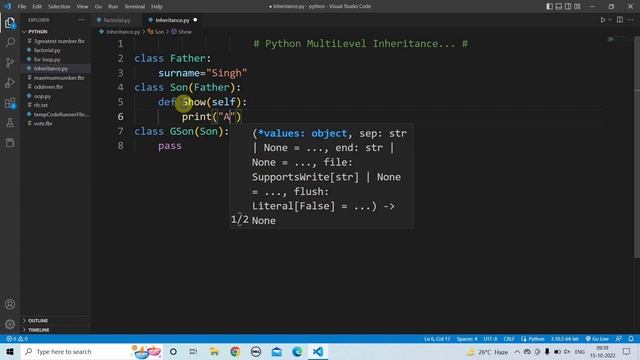
Task: Open vote.fbr in the explorer
Action: (x=43, y=123)
